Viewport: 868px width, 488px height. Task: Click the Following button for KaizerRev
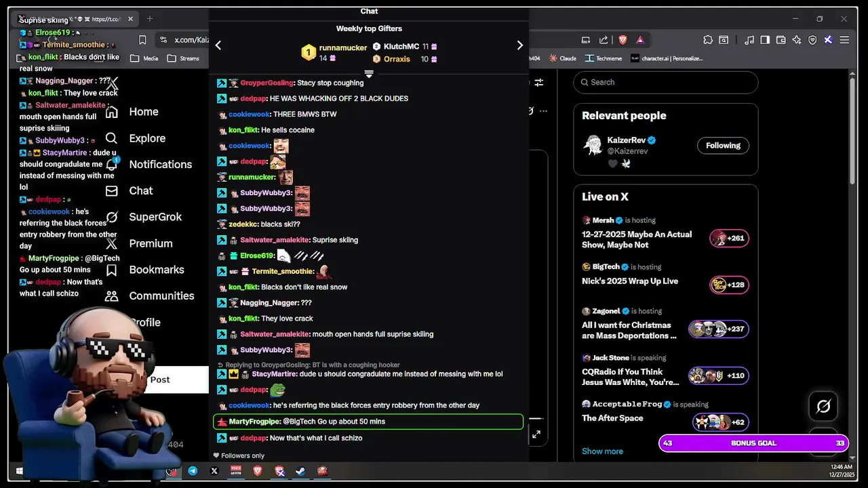pyautogui.click(x=723, y=146)
